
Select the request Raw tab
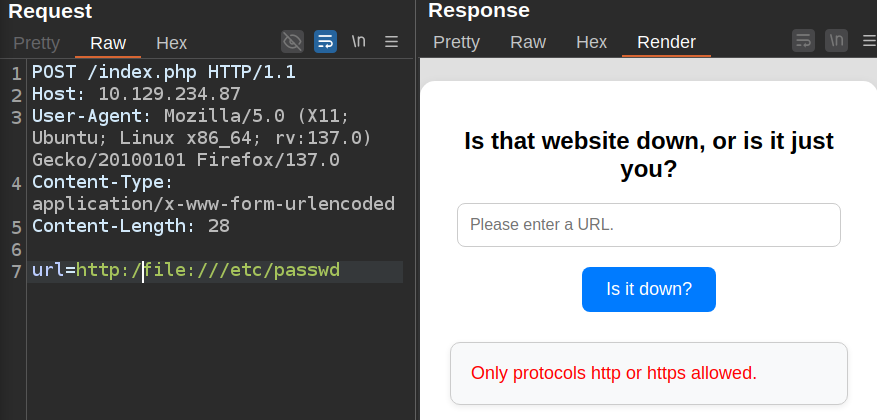[108, 43]
